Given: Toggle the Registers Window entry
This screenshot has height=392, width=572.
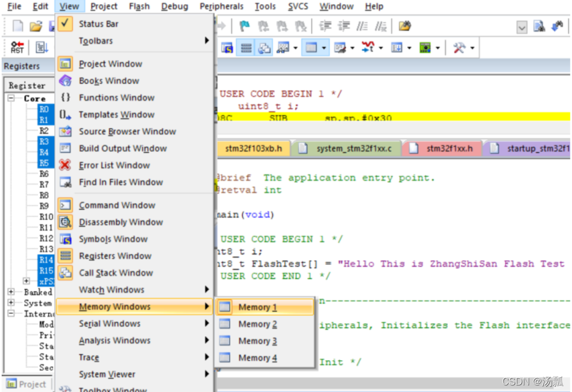Looking at the screenshot, I should 135,256.
